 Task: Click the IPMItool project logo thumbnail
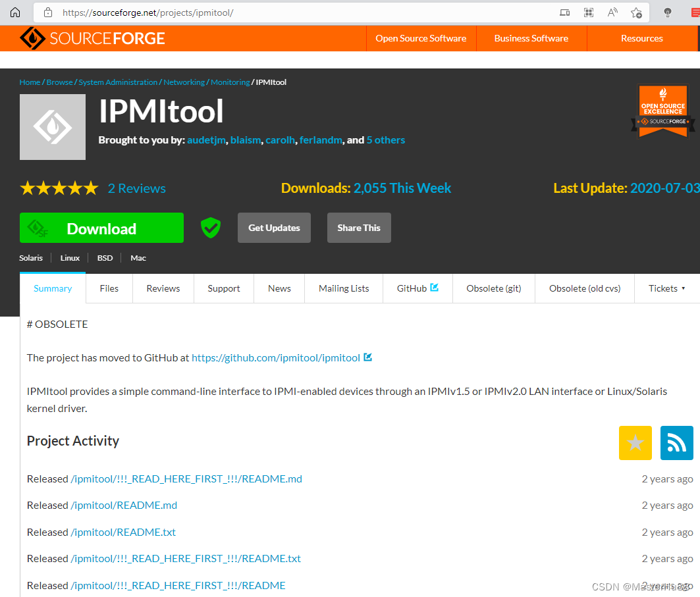click(x=53, y=127)
